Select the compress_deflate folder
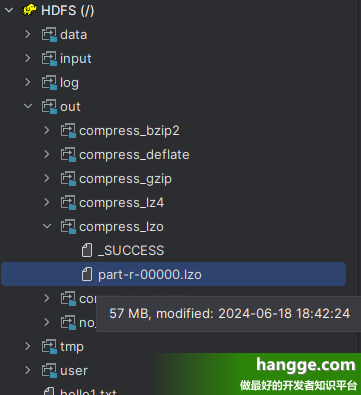The height and width of the screenshot is (395, 361). pyautogui.click(x=134, y=155)
